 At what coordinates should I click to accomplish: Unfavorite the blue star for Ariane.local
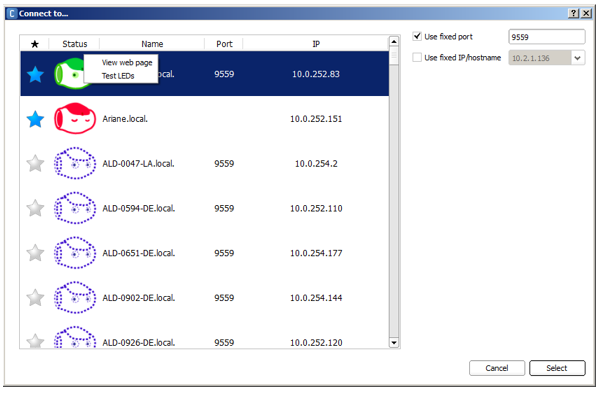point(35,119)
